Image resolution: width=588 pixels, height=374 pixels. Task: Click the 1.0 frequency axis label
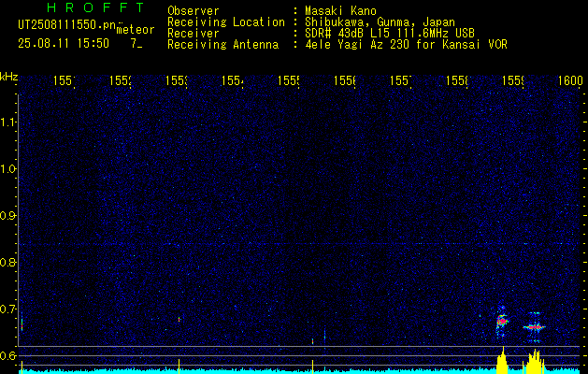pyautogui.click(x=7, y=168)
